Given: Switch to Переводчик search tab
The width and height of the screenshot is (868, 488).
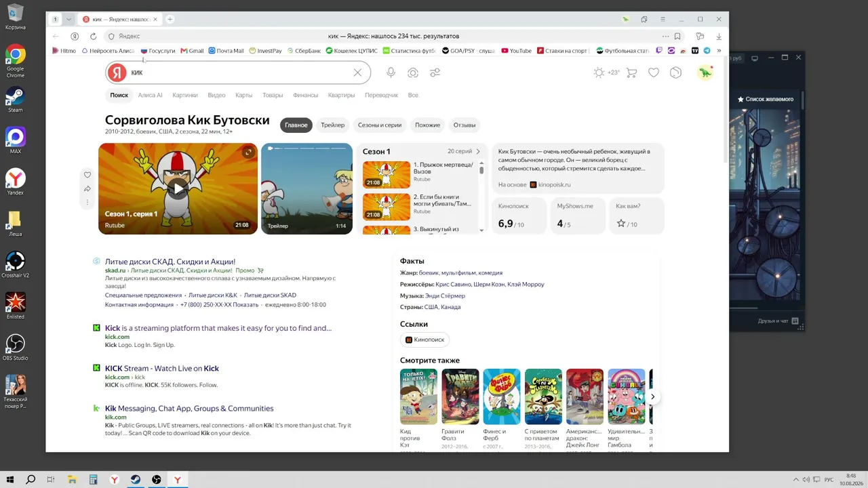Looking at the screenshot, I should pyautogui.click(x=381, y=96).
